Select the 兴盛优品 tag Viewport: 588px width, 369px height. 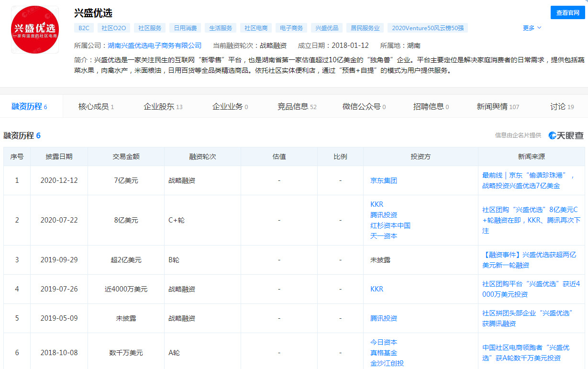(327, 28)
